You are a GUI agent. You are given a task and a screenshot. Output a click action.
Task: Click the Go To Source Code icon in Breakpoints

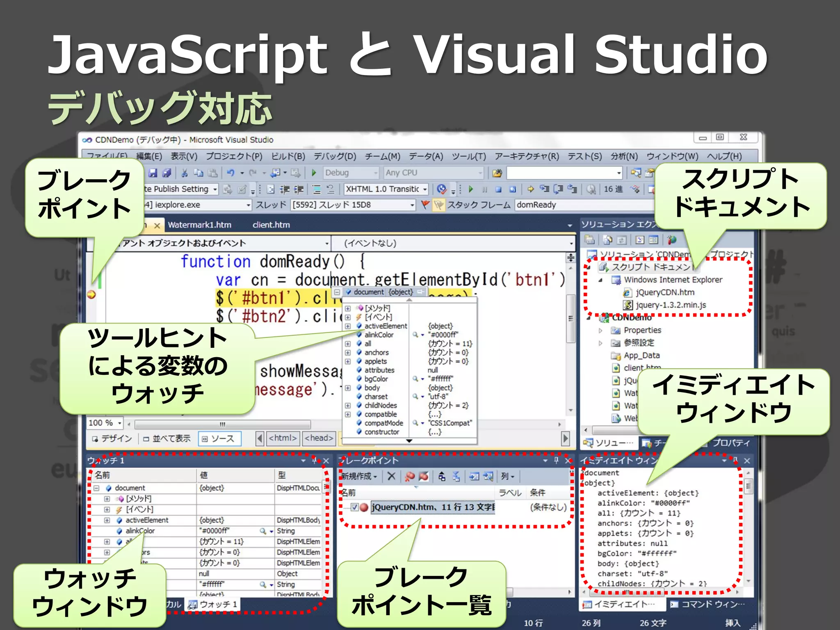[474, 476]
